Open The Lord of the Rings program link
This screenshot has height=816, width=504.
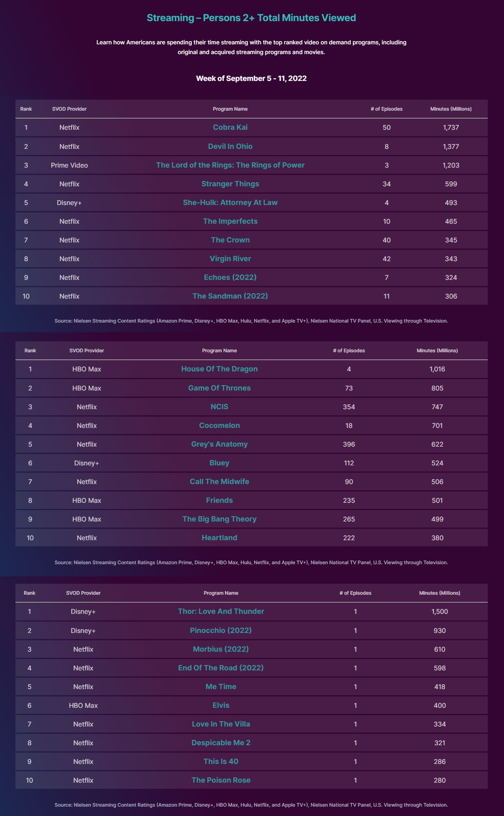tap(230, 165)
